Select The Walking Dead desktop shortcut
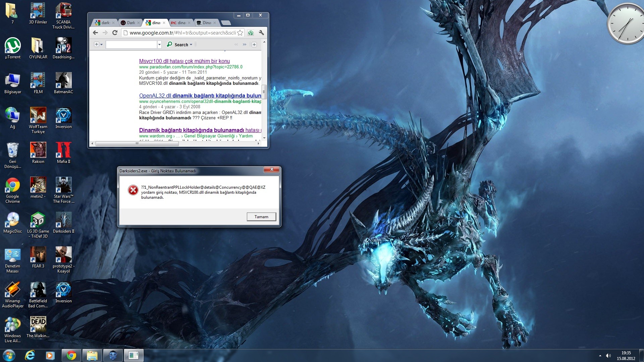644x362 pixels. (38, 327)
